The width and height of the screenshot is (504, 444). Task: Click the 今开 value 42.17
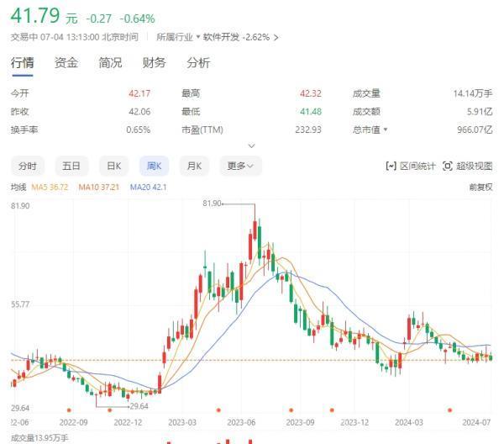coord(139,93)
